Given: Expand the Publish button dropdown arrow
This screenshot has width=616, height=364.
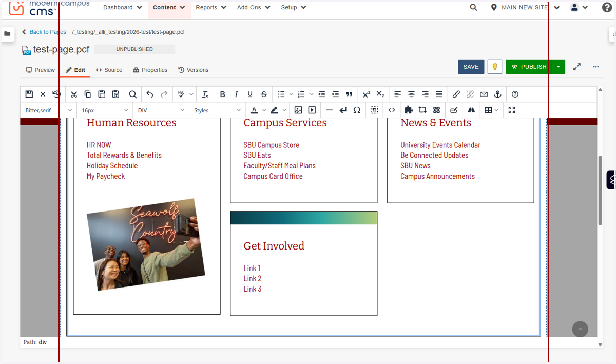Looking at the screenshot, I should pos(559,67).
